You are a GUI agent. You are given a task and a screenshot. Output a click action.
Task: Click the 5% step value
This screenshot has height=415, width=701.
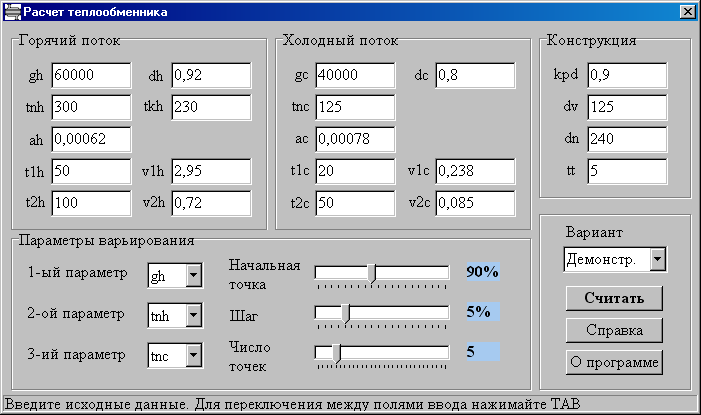pos(483,312)
